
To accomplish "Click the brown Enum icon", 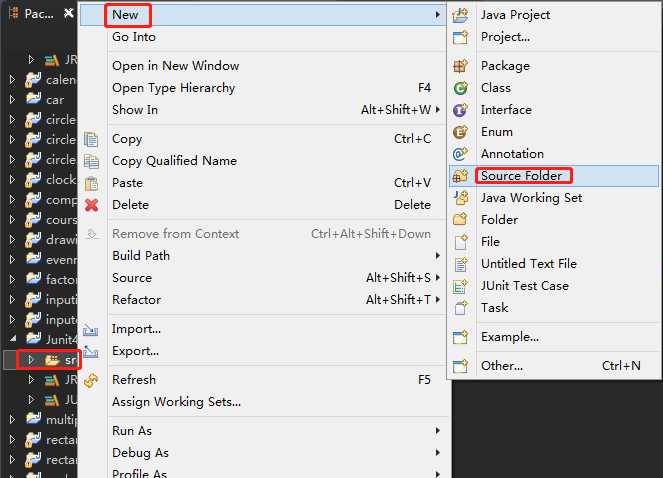I will [x=460, y=132].
